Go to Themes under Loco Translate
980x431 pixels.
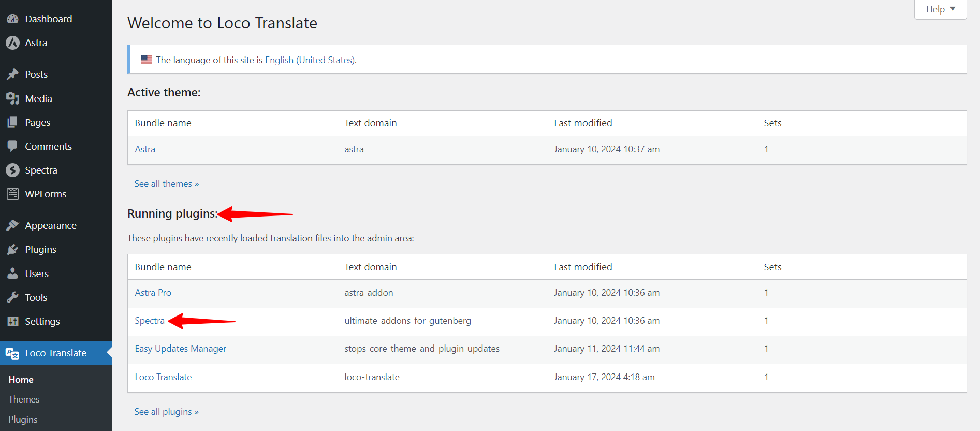coord(24,399)
